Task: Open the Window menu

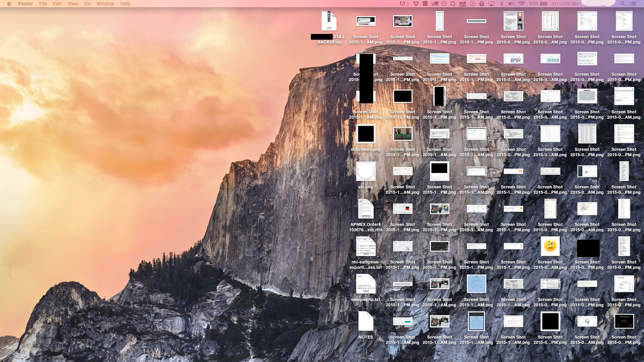Action: [105, 4]
